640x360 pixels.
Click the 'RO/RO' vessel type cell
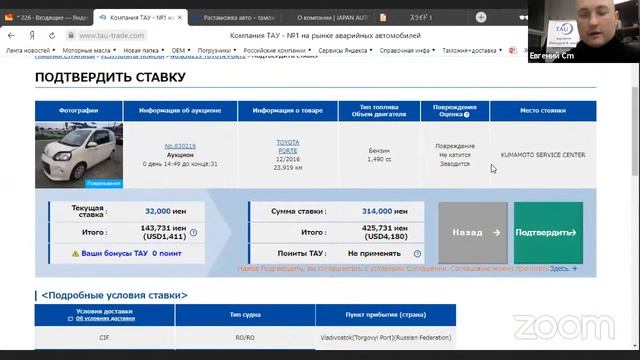click(x=245, y=338)
